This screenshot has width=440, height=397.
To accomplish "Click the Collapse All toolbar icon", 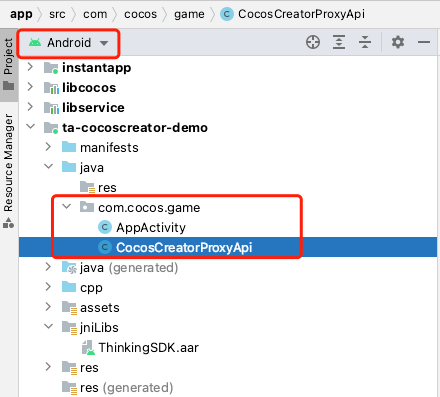I will 365,42.
